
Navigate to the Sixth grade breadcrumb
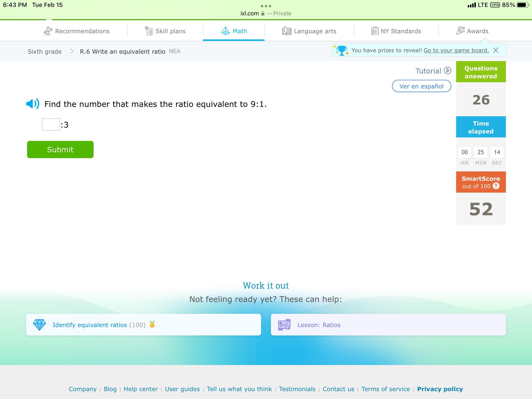coord(45,51)
